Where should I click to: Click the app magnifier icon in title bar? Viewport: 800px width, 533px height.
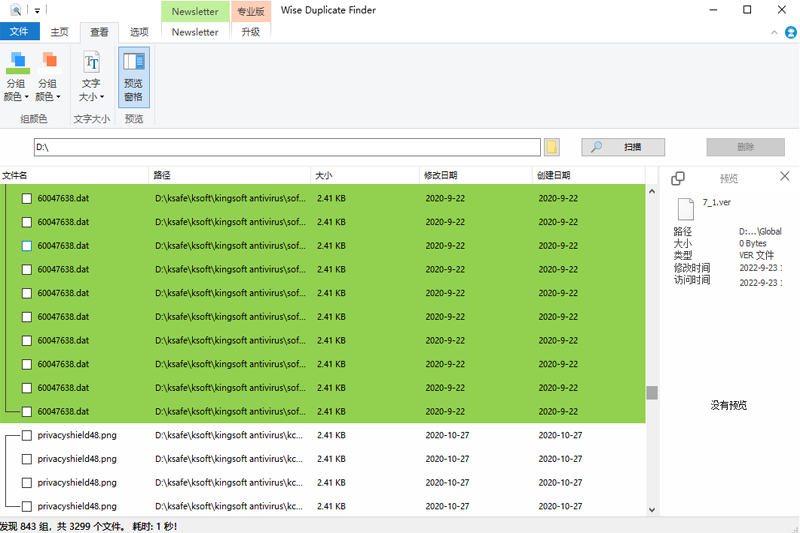click(14, 10)
